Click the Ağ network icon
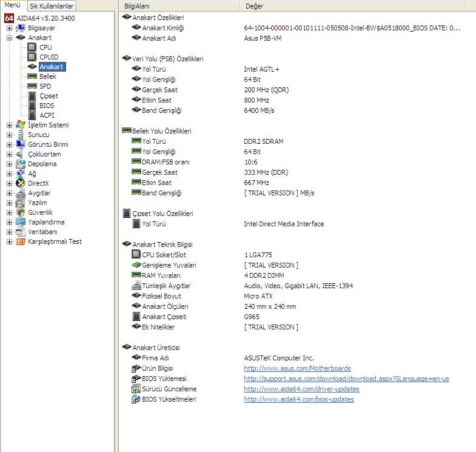This screenshot has width=476, height=452. pyautogui.click(x=21, y=174)
